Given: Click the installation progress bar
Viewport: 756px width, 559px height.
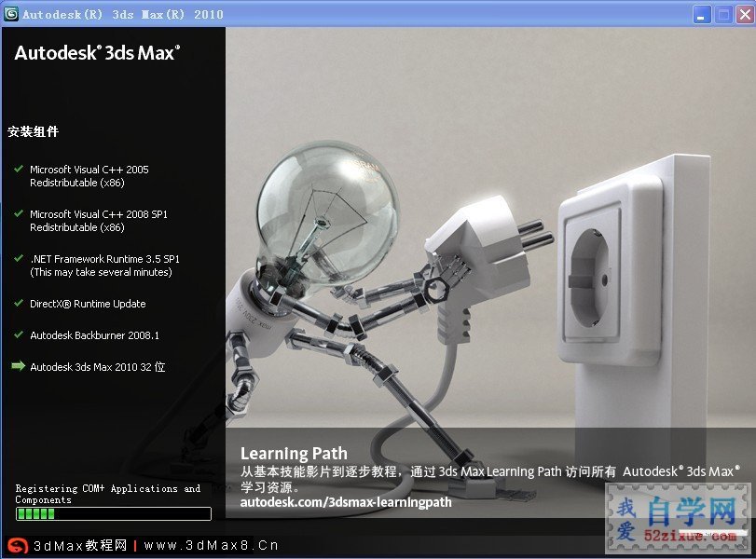Looking at the screenshot, I should (x=114, y=513).
